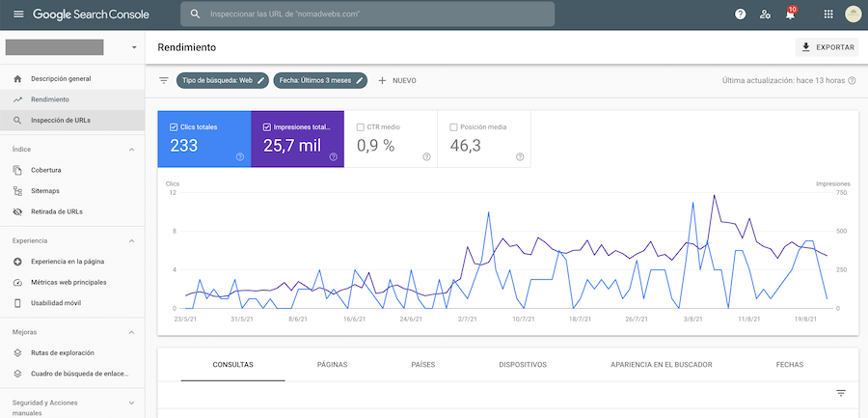Add a new filter with Nuevo
This screenshot has width=868, height=418.
[397, 80]
